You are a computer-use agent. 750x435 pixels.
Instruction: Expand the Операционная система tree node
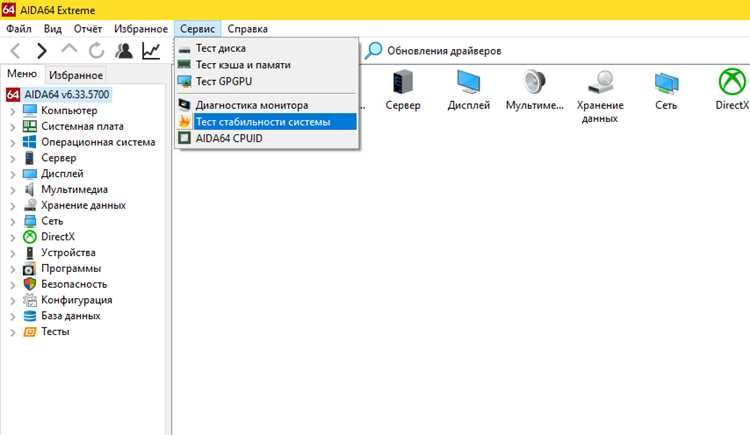[13, 143]
